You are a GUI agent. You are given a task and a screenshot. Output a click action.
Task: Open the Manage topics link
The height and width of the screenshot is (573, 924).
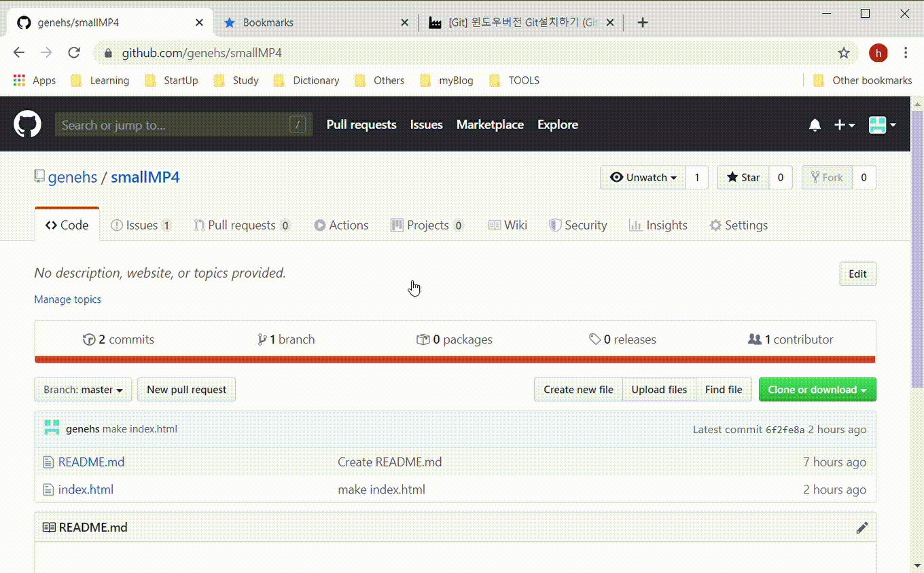tap(68, 299)
